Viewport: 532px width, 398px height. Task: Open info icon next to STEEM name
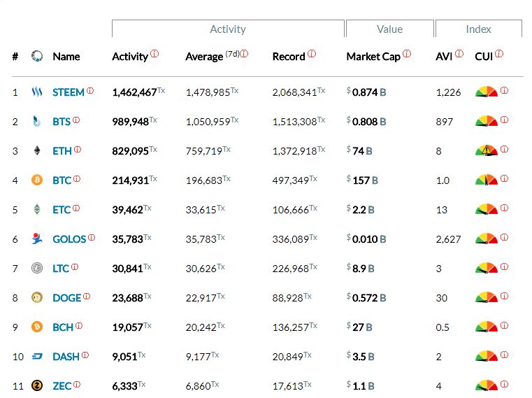[90, 91]
